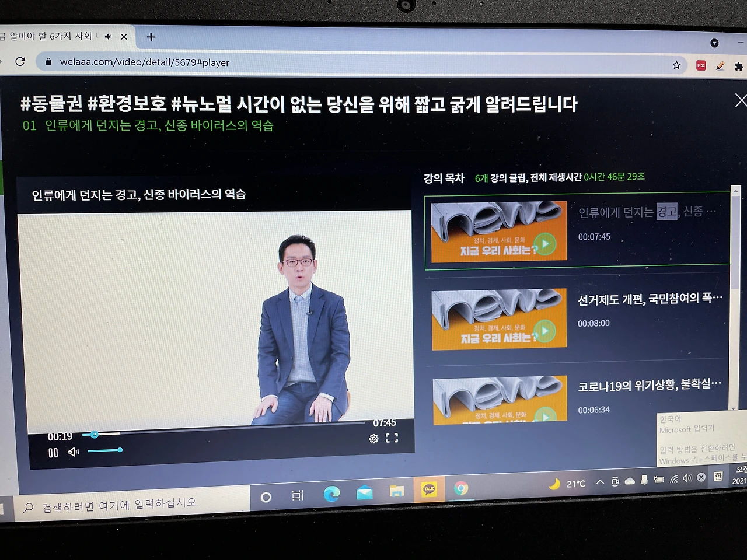Open KakaoTalk from the taskbar
The width and height of the screenshot is (747, 560).
[x=429, y=489]
